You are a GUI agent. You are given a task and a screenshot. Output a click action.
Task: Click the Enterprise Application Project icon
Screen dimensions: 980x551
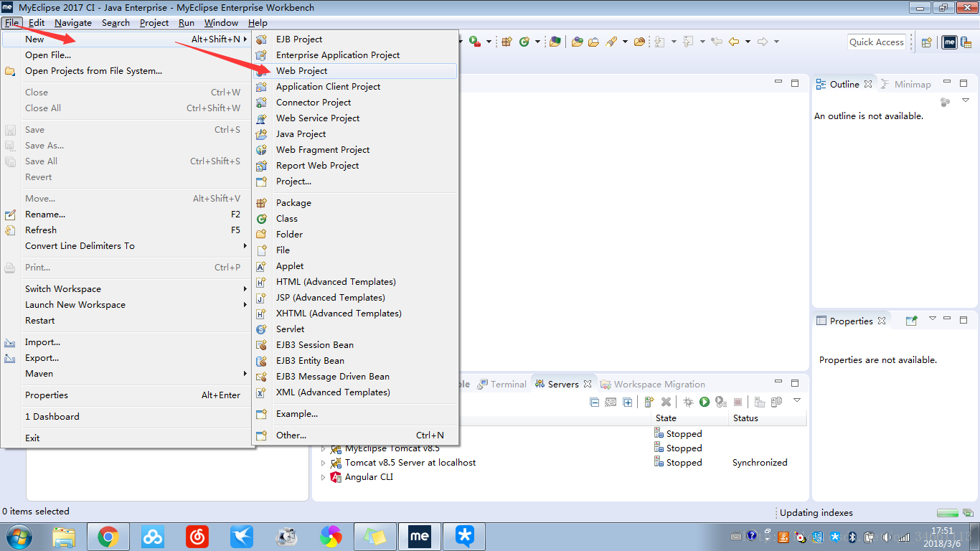(262, 55)
